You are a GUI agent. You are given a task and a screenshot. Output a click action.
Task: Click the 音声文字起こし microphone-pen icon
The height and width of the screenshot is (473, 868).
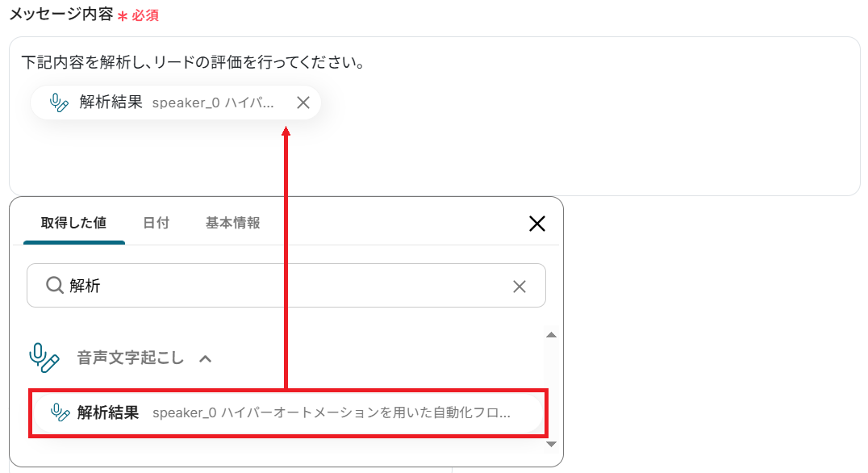(x=44, y=358)
